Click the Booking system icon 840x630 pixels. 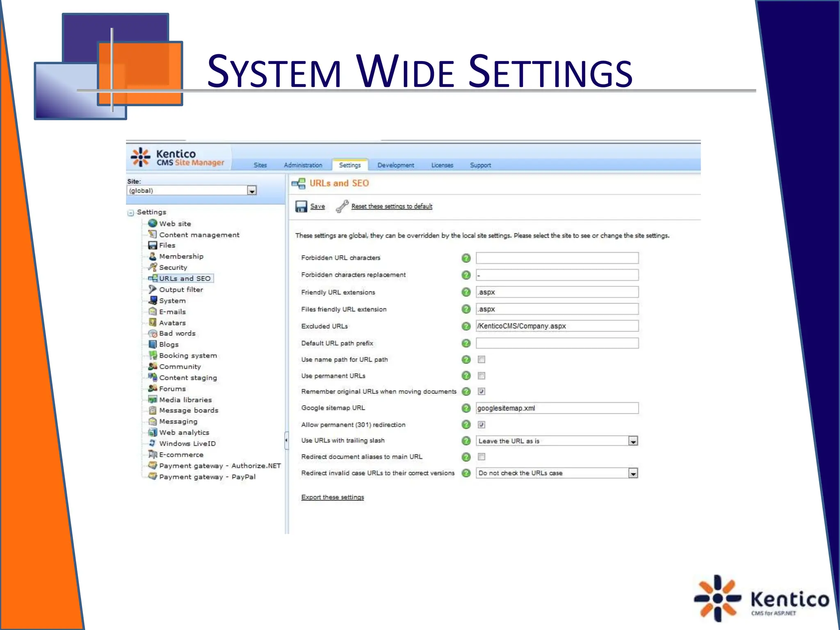[153, 356]
